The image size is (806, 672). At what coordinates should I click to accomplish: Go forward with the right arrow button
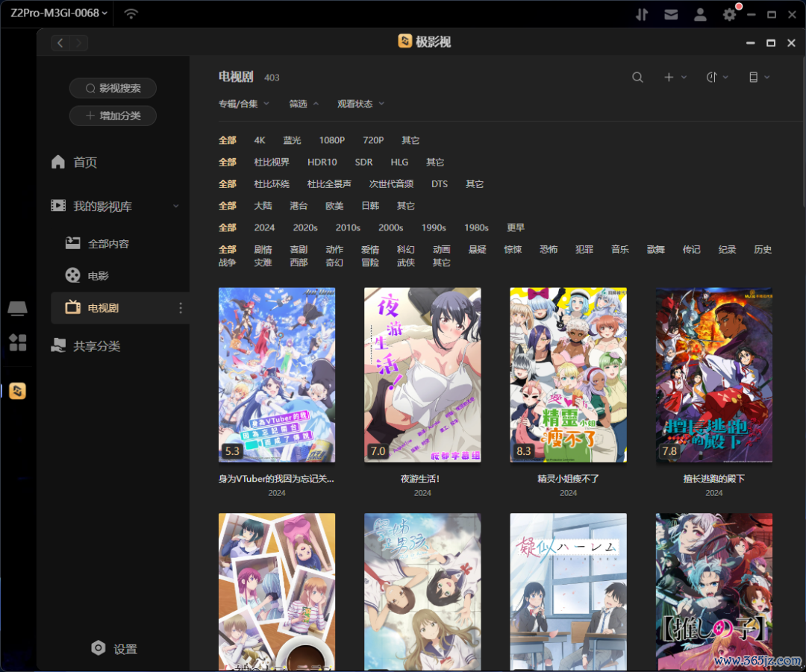(78, 43)
